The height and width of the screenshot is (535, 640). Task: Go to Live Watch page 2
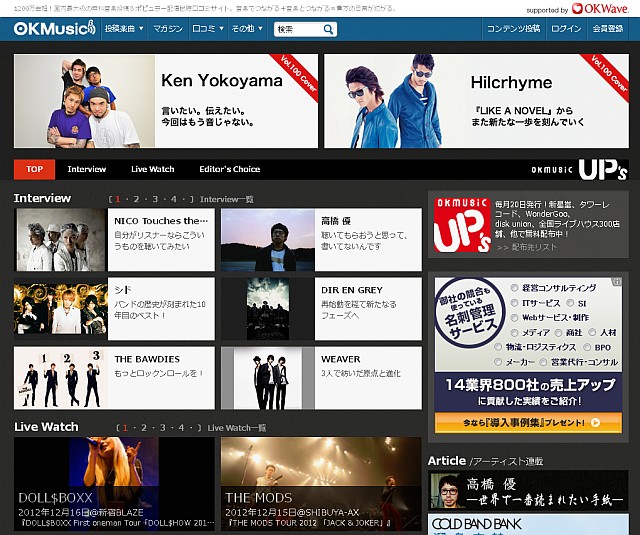pos(144,428)
